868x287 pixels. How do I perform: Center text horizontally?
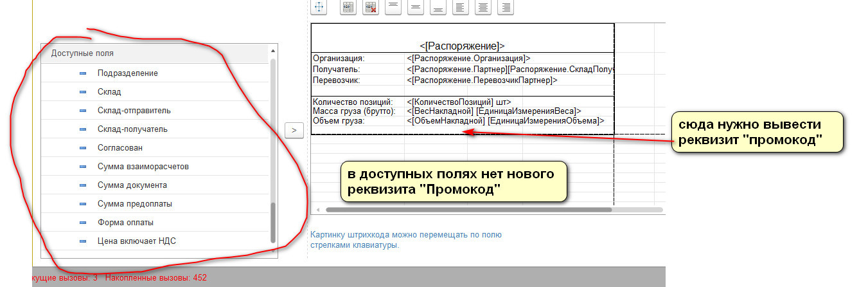click(483, 7)
